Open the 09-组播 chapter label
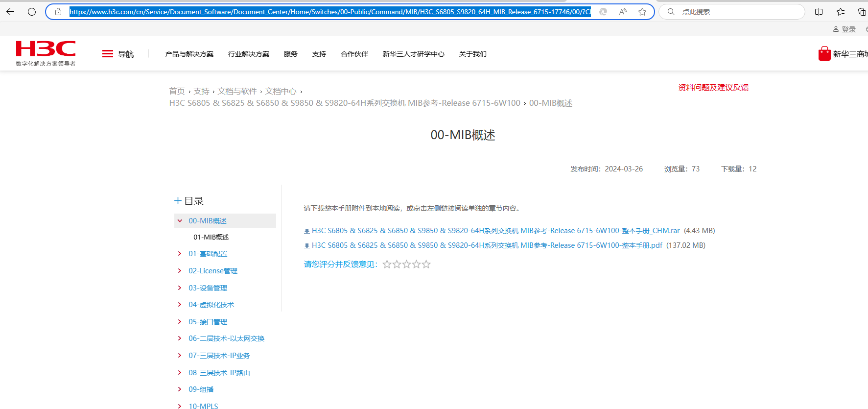This screenshot has height=409, width=868. [x=201, y=389]
